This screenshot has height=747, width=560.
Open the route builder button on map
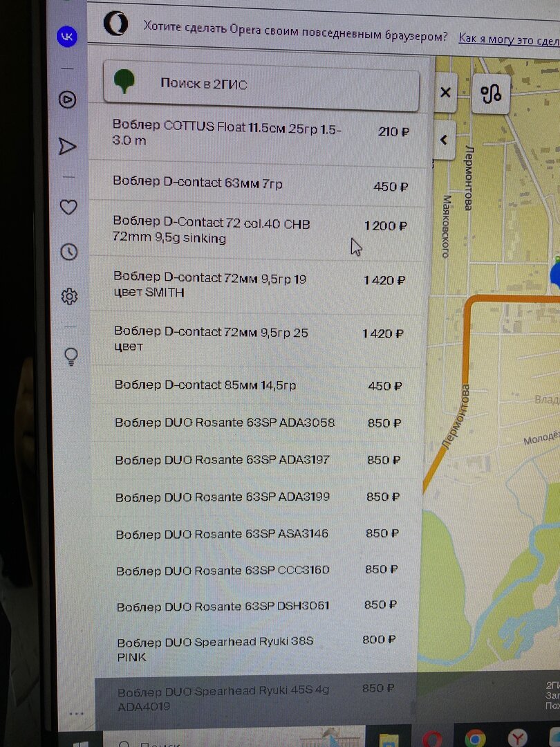click(x=491, y=93)
